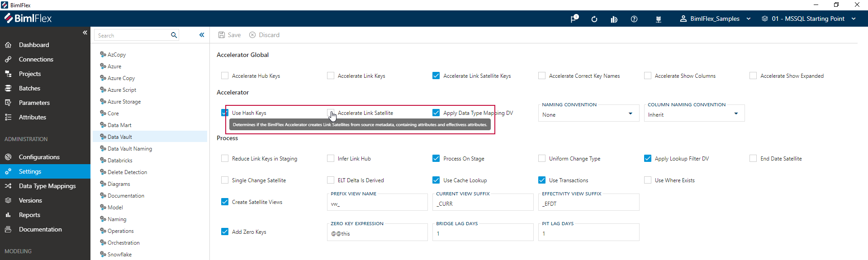This screenshot has width=868, height=260.
Task: Click the feedback chat flag icon
Action: click(574, 19)
